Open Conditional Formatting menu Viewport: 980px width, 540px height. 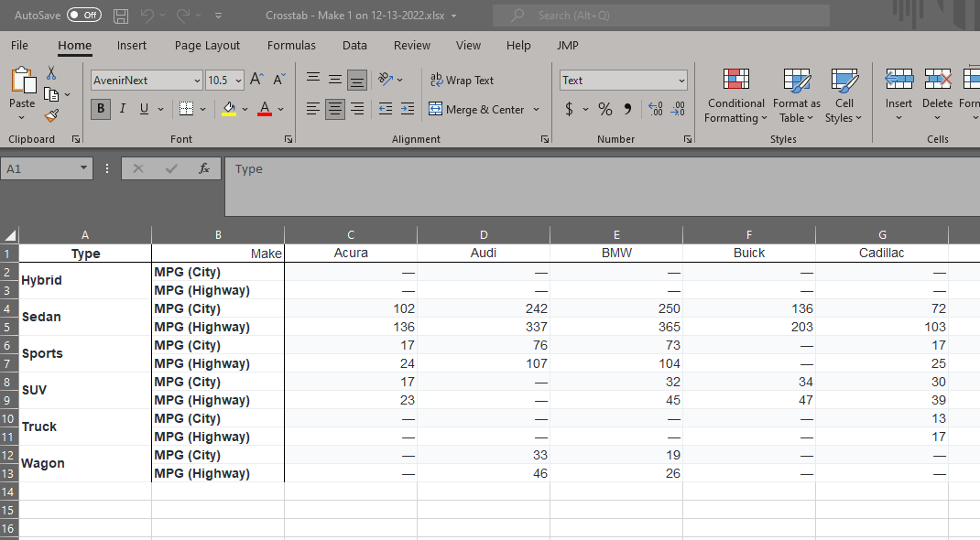[x=735, y=96]
